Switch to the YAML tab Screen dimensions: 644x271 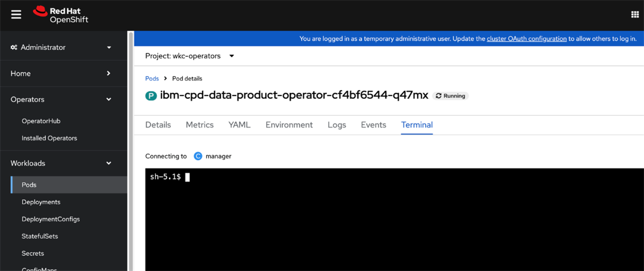pos(239,125)
